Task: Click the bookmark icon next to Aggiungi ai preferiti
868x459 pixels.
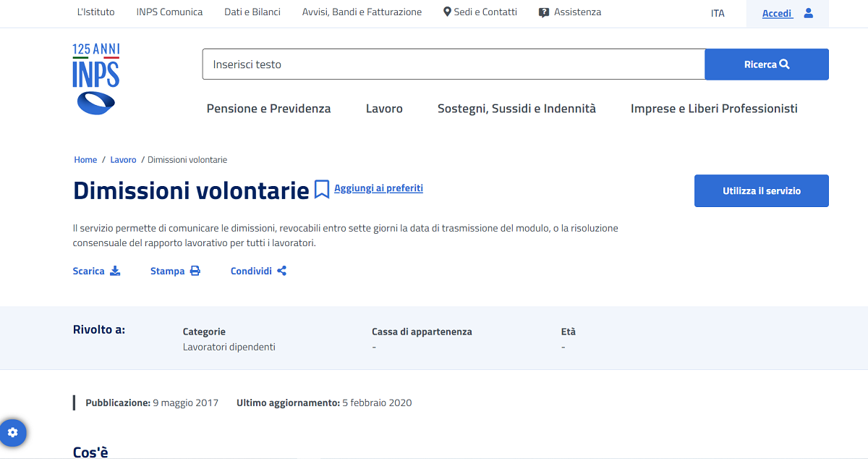Action: click(x=320, y=188)
